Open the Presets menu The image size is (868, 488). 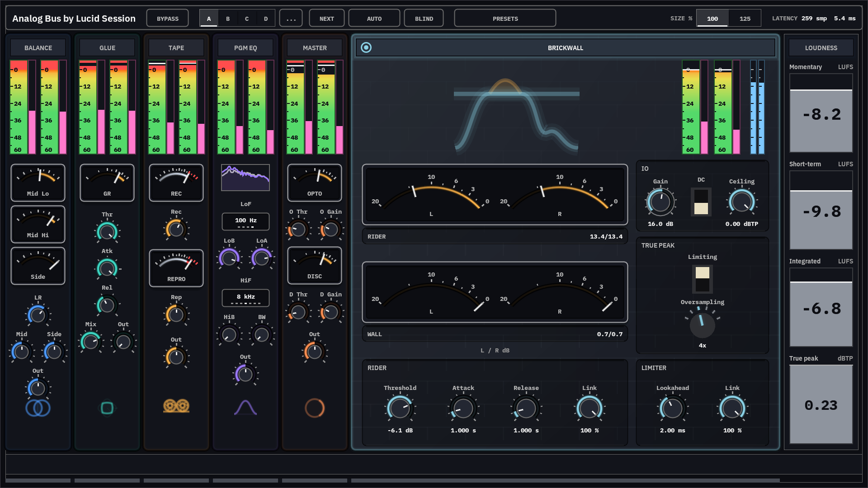coord(505,19)
